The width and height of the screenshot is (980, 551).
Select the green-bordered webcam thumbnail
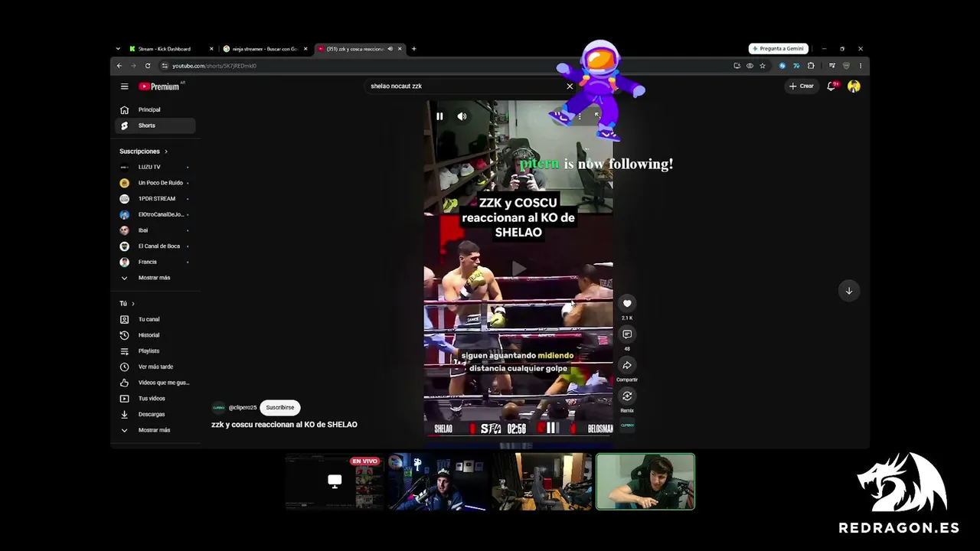(x=645, y=481)
